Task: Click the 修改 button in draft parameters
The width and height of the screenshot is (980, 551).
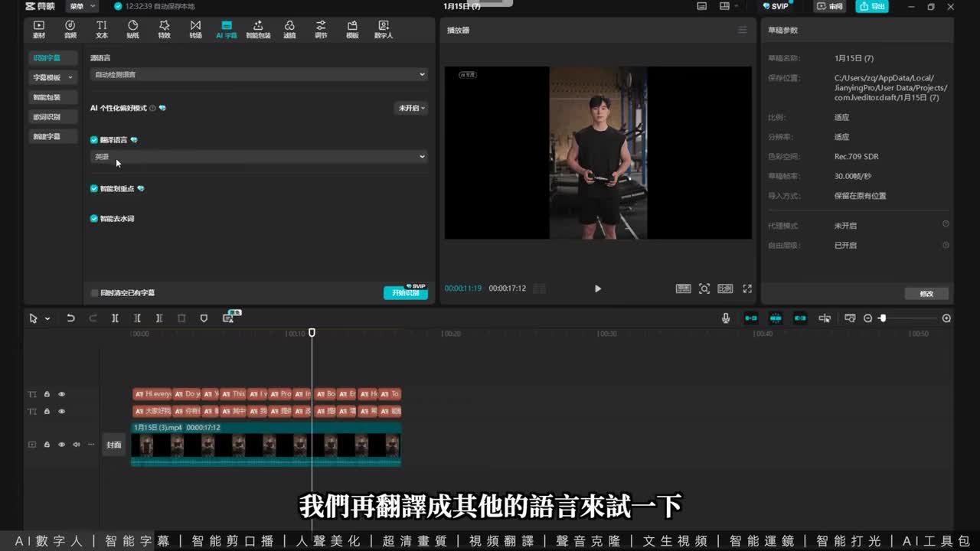Action: coord(926,294)
